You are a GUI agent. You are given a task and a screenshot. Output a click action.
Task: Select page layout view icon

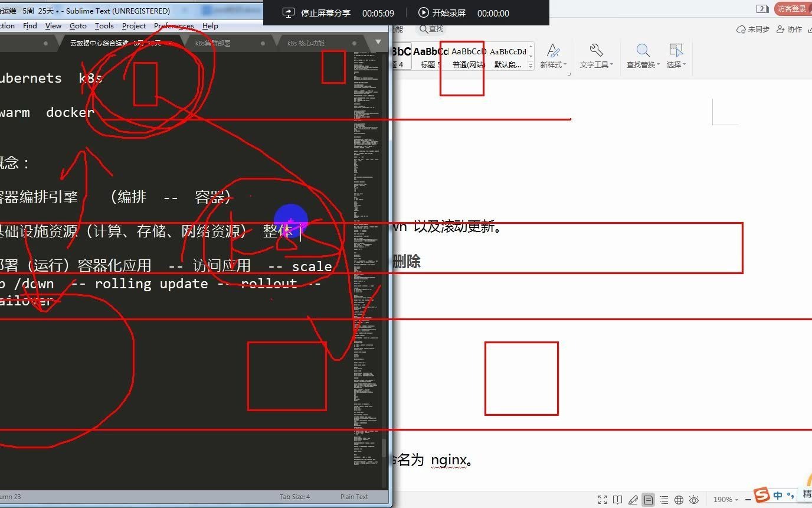pyautogui.click(x=648, y=500)
